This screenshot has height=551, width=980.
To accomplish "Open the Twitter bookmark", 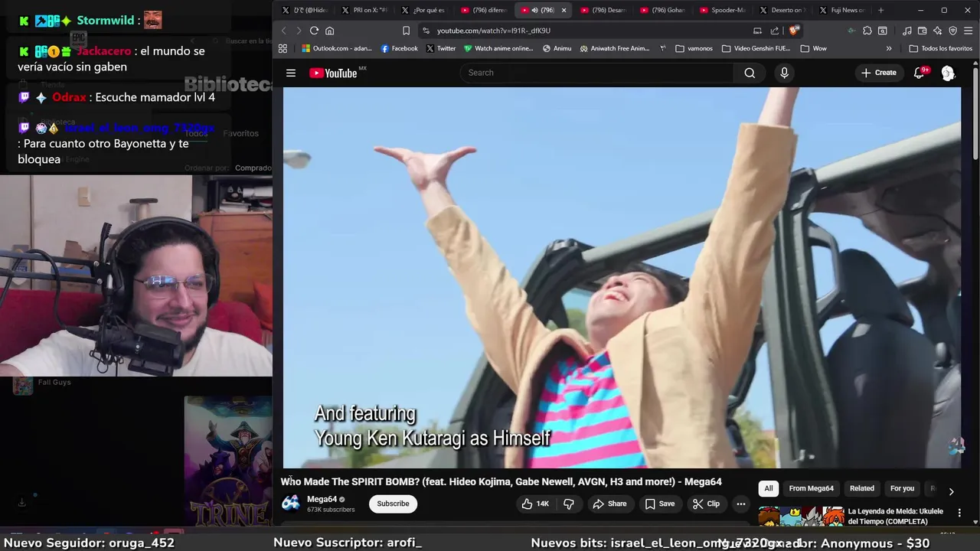I will [440, 48].
